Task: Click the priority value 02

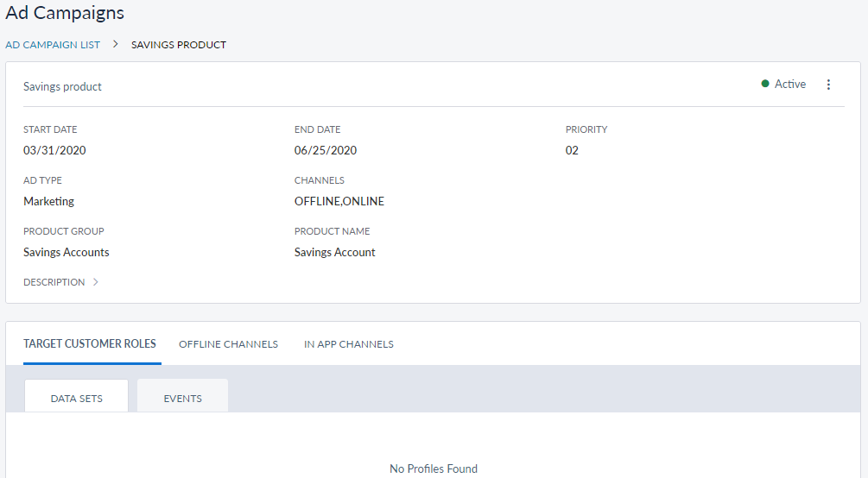Action: (572, 150)
